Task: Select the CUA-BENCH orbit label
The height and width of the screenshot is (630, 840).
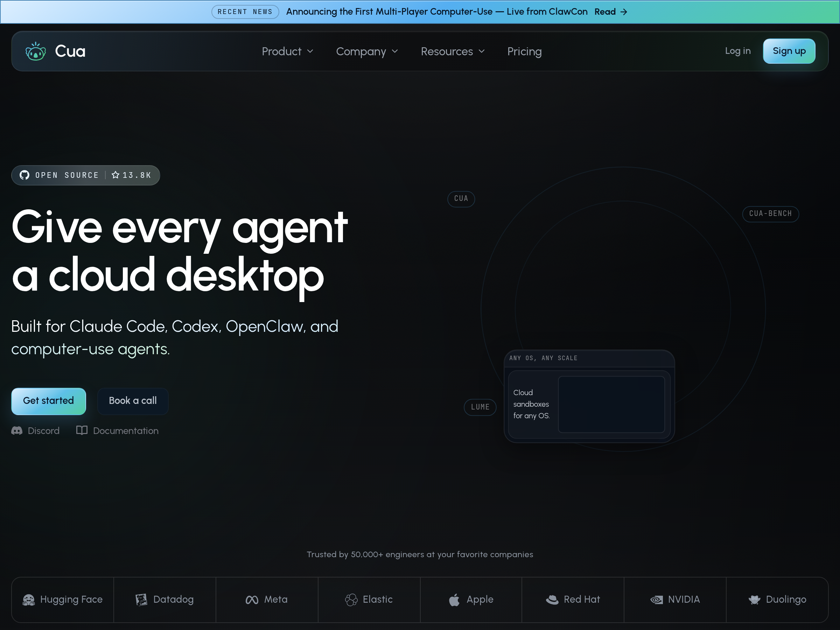Action: (770, 213)
